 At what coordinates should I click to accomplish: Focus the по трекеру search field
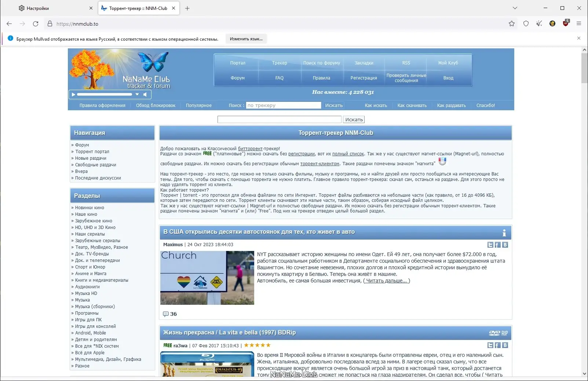[284, 105]
